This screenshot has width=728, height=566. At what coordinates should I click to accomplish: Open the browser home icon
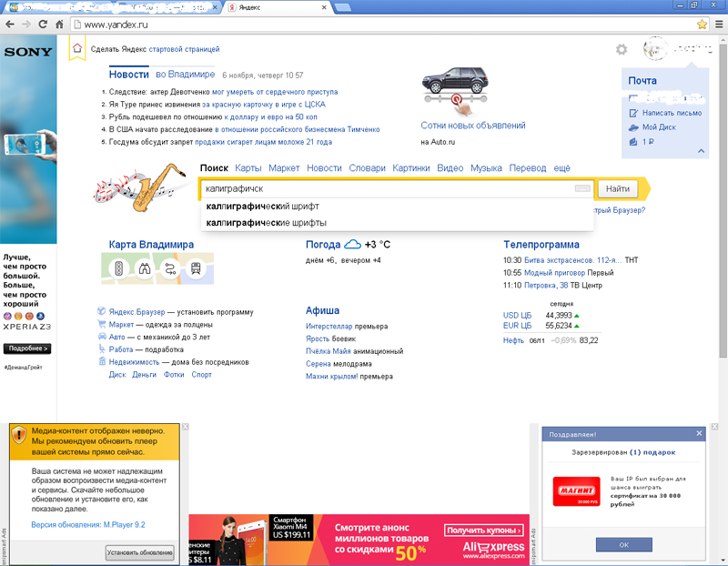click(59, 25)
